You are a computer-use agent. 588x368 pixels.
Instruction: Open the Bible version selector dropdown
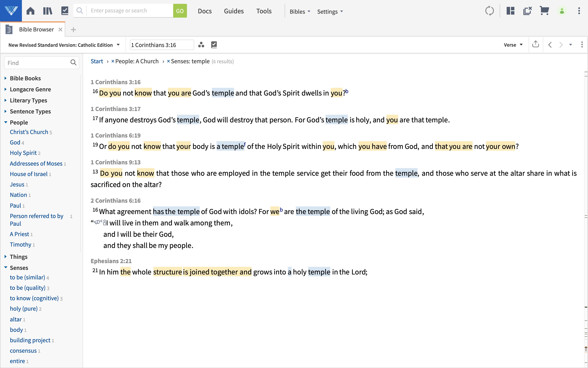click(64, 45)
